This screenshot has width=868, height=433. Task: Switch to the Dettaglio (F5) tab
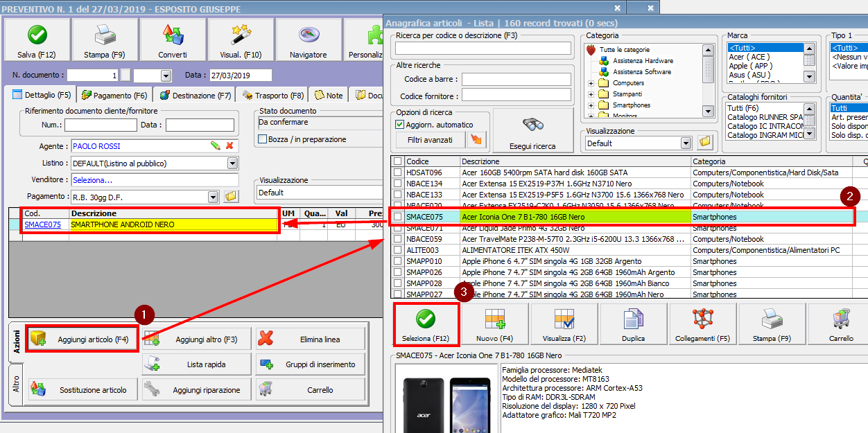pos(41,95)
